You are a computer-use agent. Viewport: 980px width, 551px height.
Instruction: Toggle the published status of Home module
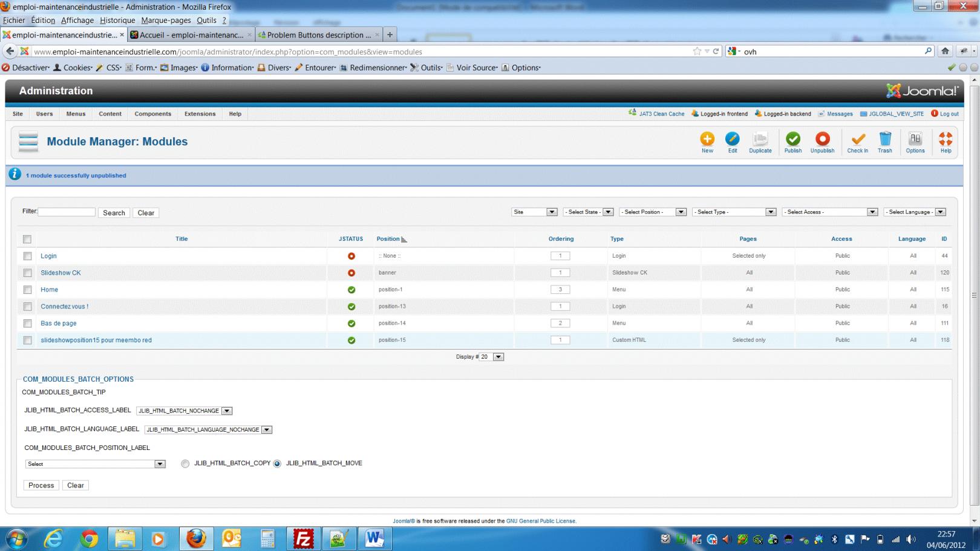[350, 289]
